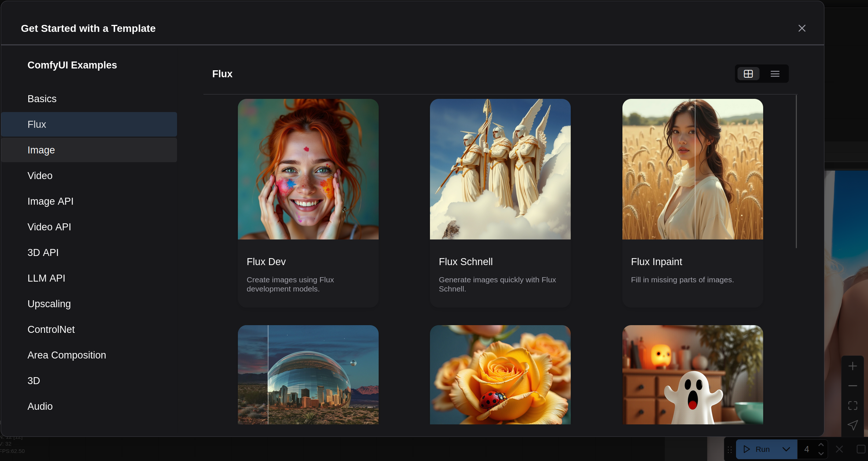Click the canvas zoom out icon

[x=853, y=386]
